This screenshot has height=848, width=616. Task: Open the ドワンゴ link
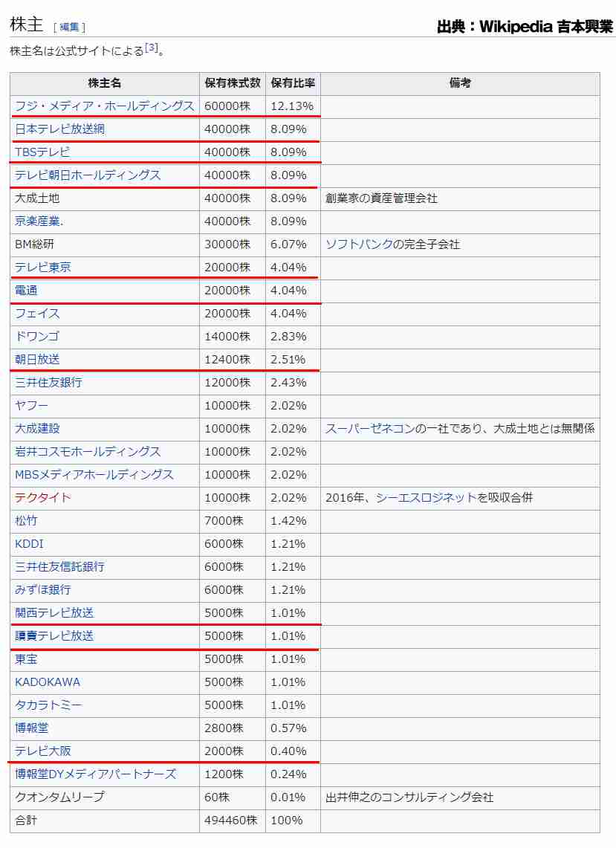36,337
